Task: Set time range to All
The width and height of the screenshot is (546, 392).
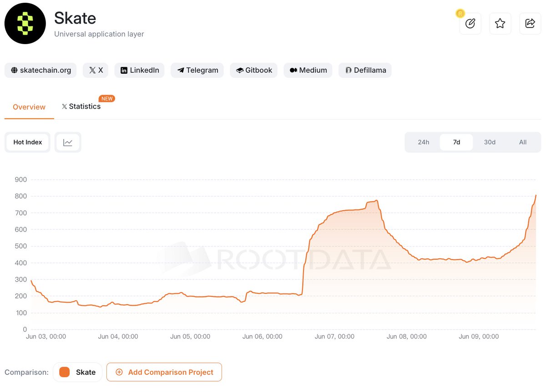Action: point(523,142)
